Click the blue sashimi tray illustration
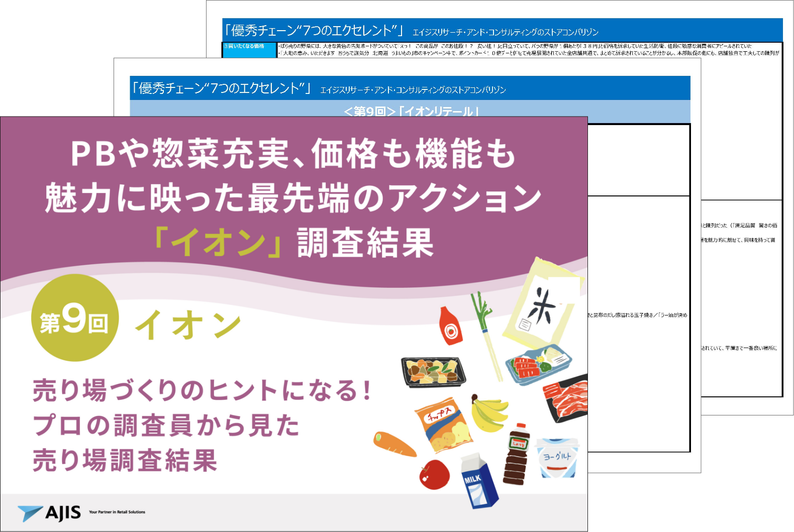Image resolution: width=794 pixels, height=532 pixels. 538,364
